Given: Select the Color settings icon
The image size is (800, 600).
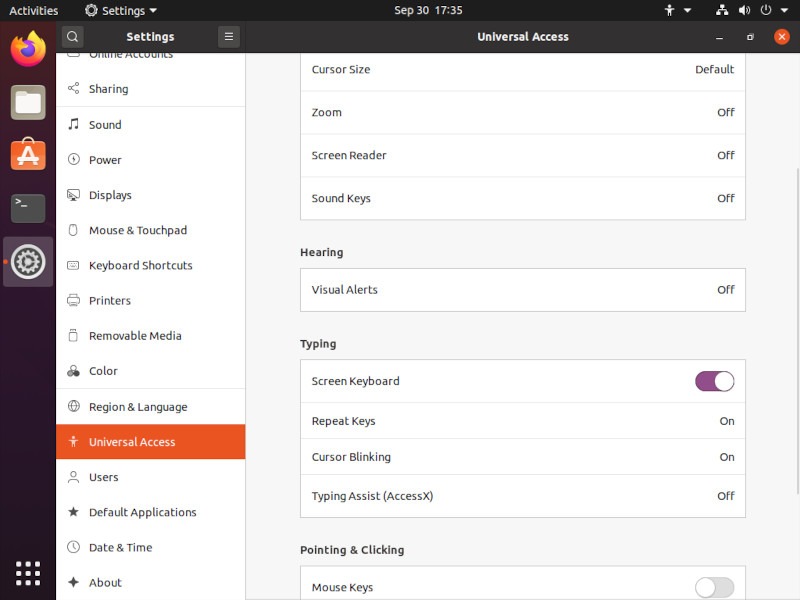Looking at the screenshot, I should 71,370.
